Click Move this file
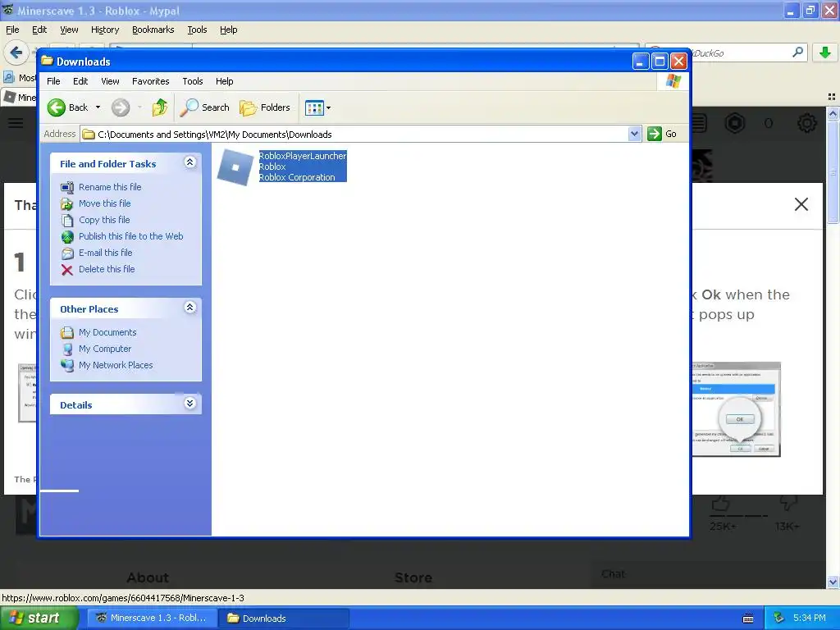Screen dimensions: 840x630 pos(104,203)
